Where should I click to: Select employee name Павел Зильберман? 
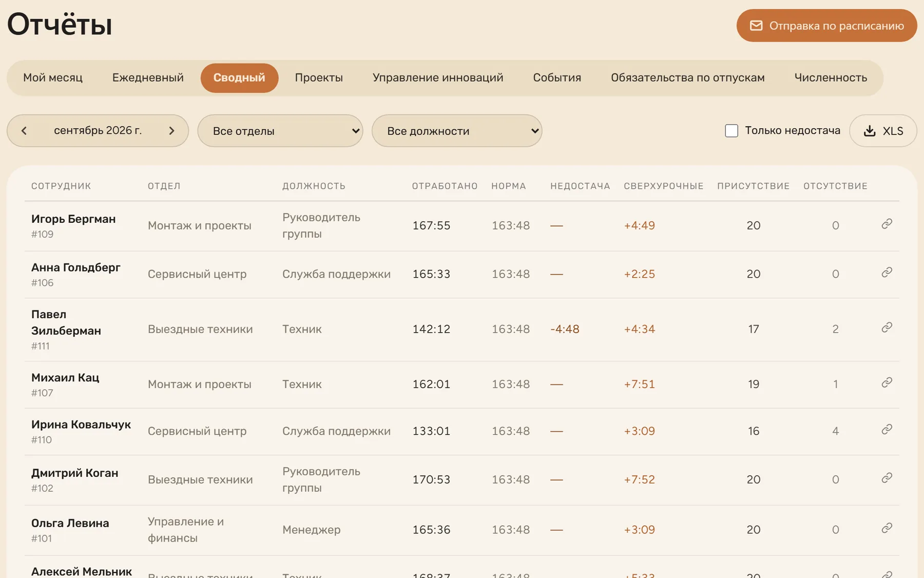pyautogui.click(x=66, y=322)
